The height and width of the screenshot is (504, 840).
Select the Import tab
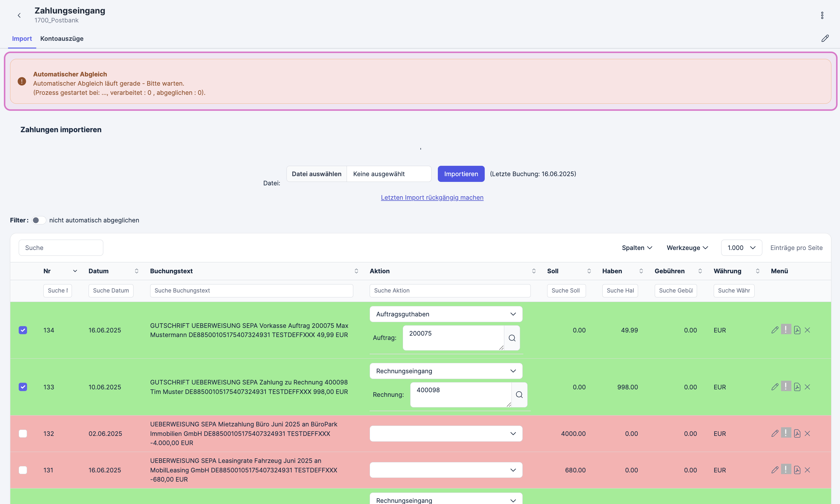tap(22, 39)
